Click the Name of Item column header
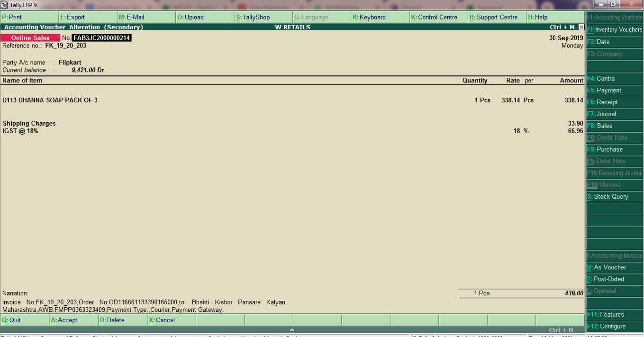This screenshot has height=337, width=644. (22, 81)
